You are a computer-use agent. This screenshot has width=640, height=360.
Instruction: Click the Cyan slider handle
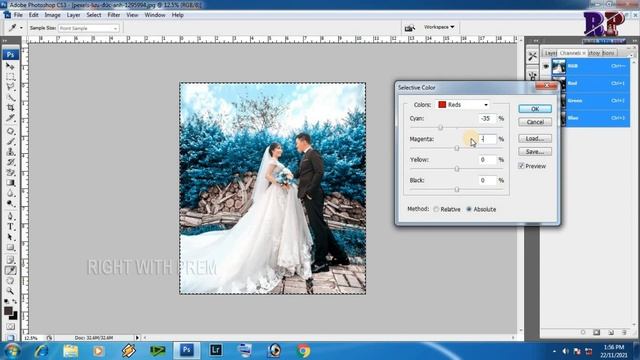[440, 128]
